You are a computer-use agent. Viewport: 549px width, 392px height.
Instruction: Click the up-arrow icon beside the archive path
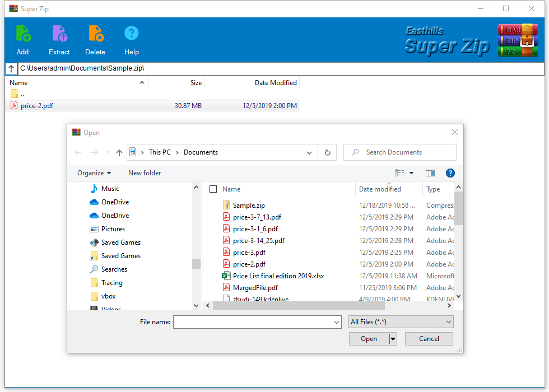(x=11, y=68)
